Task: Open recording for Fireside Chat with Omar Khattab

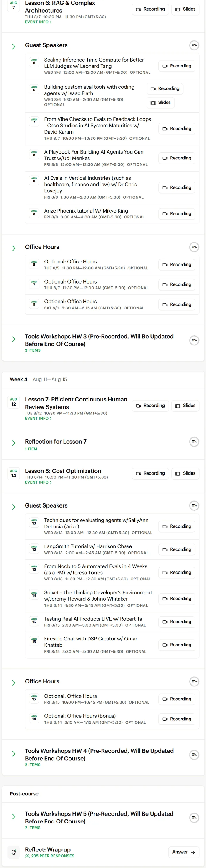Action: (177, 645)
